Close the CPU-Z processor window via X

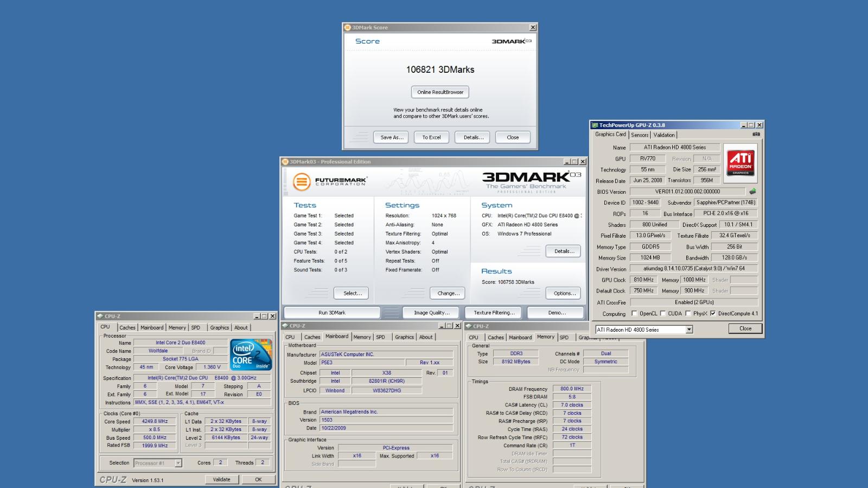point(272,316)
